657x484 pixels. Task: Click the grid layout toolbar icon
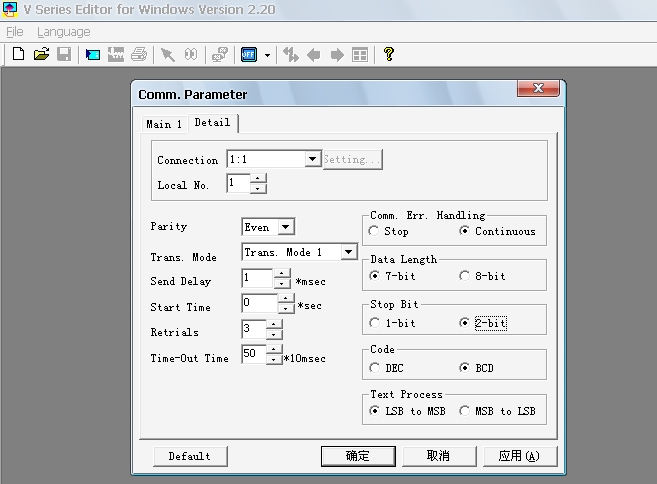(x=360, y=54)
